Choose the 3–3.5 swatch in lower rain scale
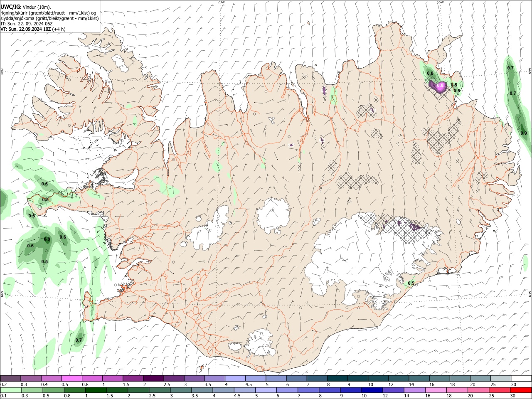Image resolution: width=532 pixels, height=399 pixels. point(181,390)
